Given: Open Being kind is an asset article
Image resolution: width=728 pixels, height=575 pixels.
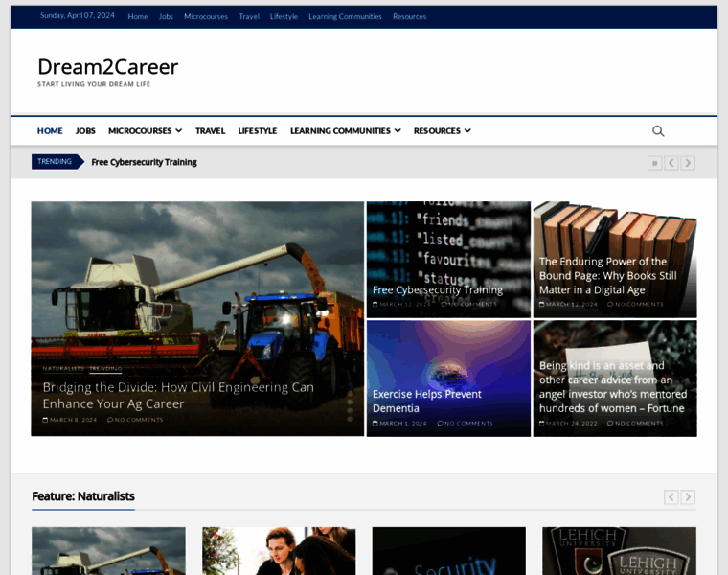Looking at the screenshot, I should (613, 387).
